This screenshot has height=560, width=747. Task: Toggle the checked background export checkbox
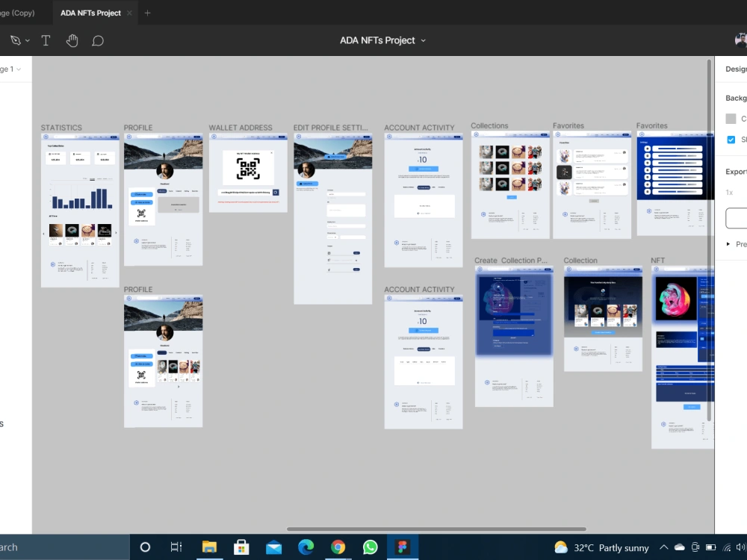pyautogui.click(x=731, y=140)
